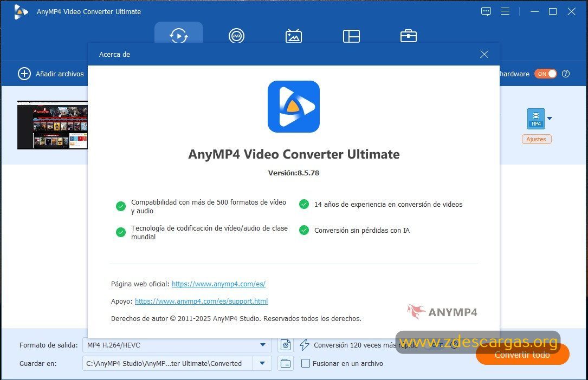588x380 pixels.
Task: Close the Acerca de dialog
Action: (x=484, y=54)
